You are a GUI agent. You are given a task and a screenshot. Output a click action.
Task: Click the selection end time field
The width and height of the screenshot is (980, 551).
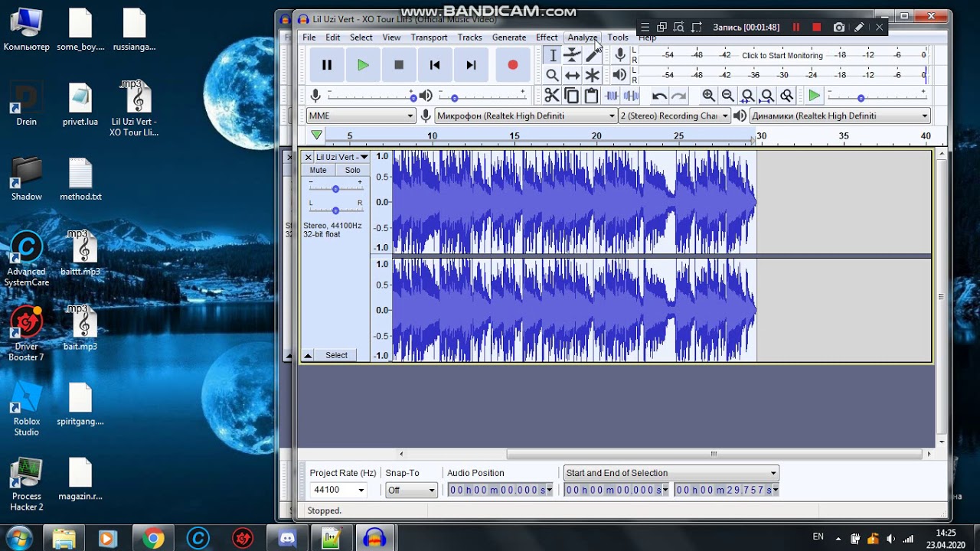click(x=727, y=490)
